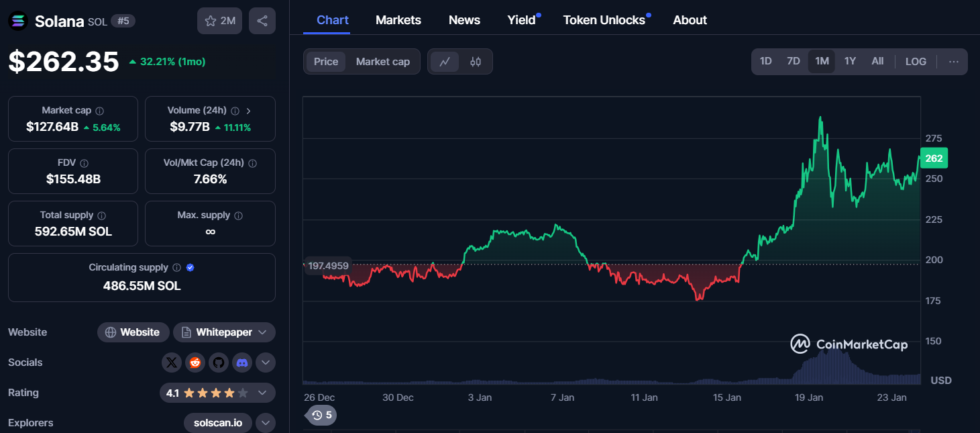Open Solana's Reddit social link
Image resolution: width=980 pixels, height=433 pixels.
click(x=195, y=363)
